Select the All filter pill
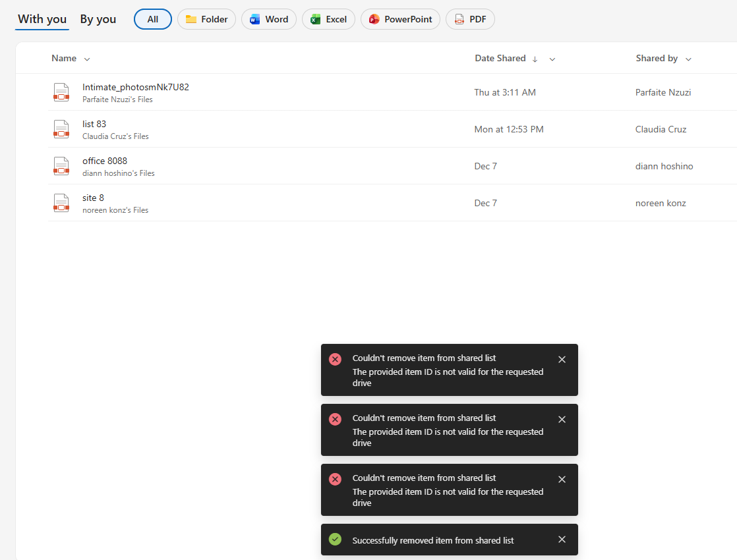 tap(153, 19)
